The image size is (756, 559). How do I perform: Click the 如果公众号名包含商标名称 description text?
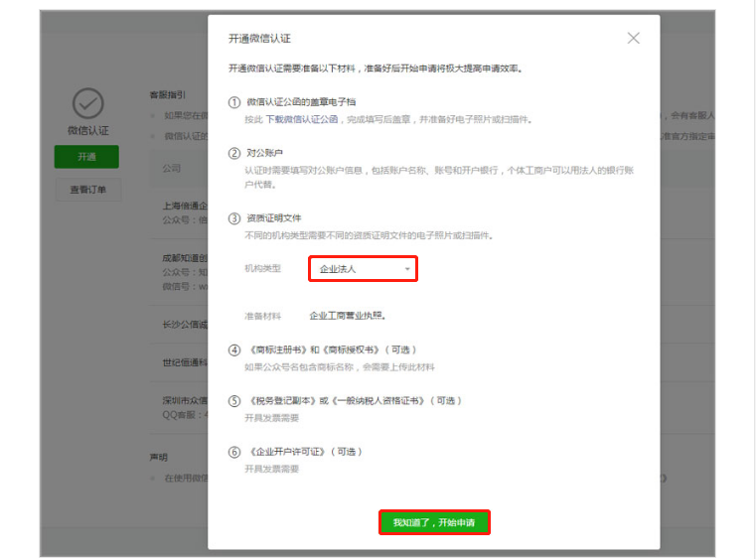[x=340, y=367]
